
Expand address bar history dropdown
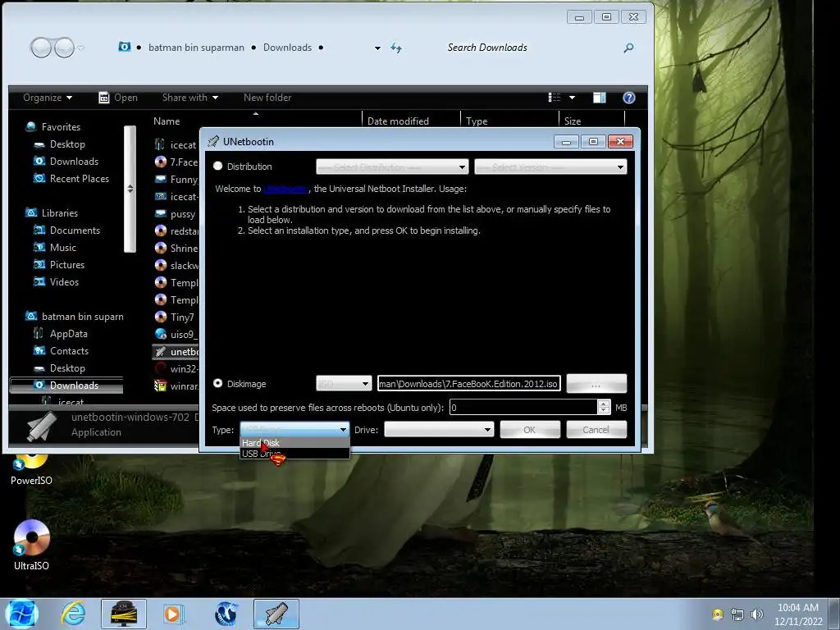pos(377,48)
